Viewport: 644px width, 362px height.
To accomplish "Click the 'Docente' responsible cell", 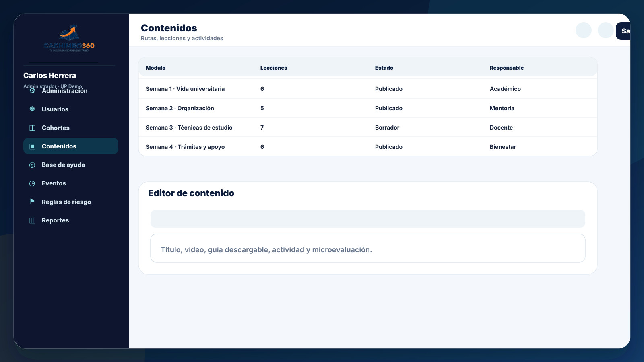I will coord(501,128).
